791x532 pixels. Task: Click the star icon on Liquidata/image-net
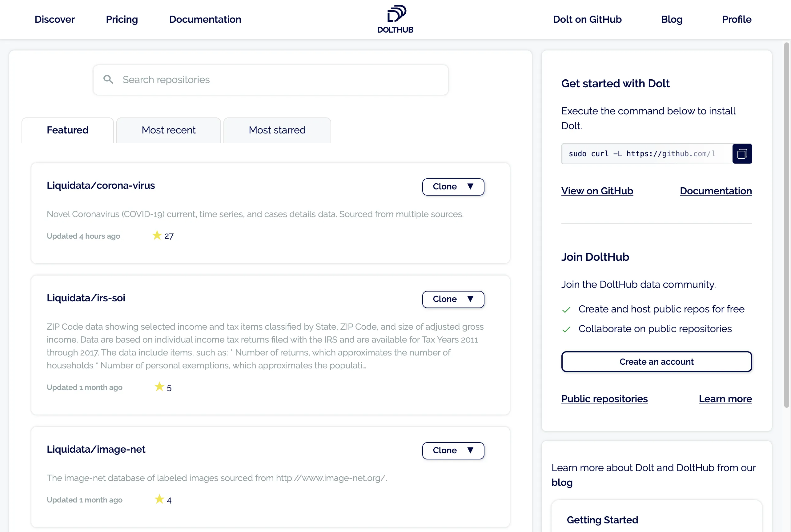[x=159, y=499]
